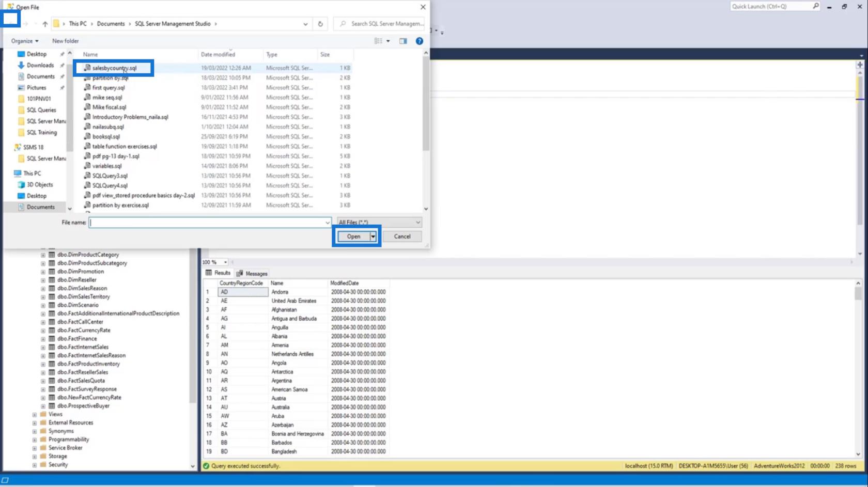Sort files by Date modified column
Screen dimensions: 868x487
click(x=218, y=54)
